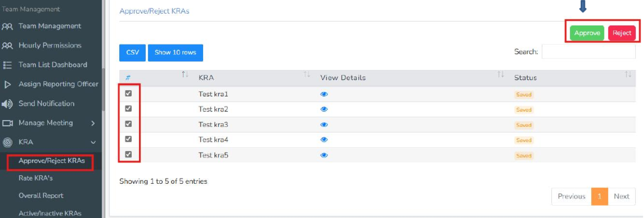Viewport: 644px width, 218px height.
Task: Select Approve/Reject KRAs submenu item
Action: pos(51,161)
